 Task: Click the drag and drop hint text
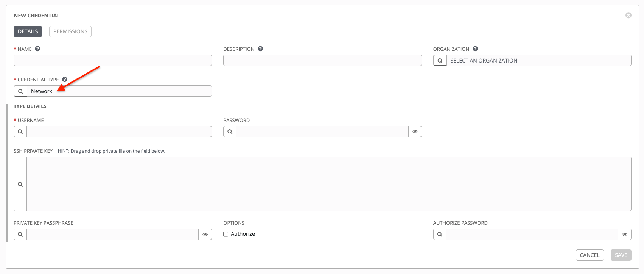[x=112, y=151]
